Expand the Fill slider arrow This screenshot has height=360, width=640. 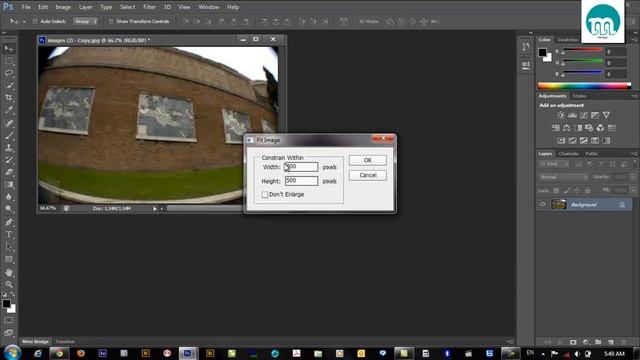633,191
